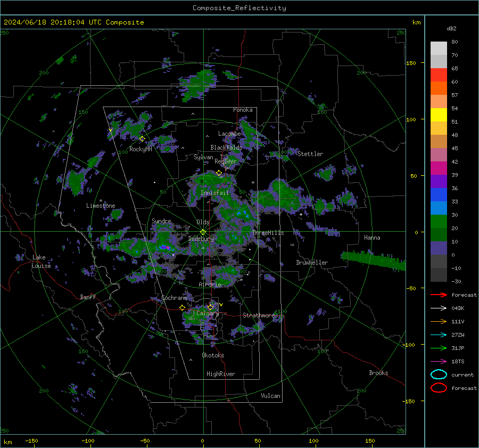Click the magenta 18TS arrow icon
The height and width of the screenshot is (448, 479).
(x=439, y=362)
